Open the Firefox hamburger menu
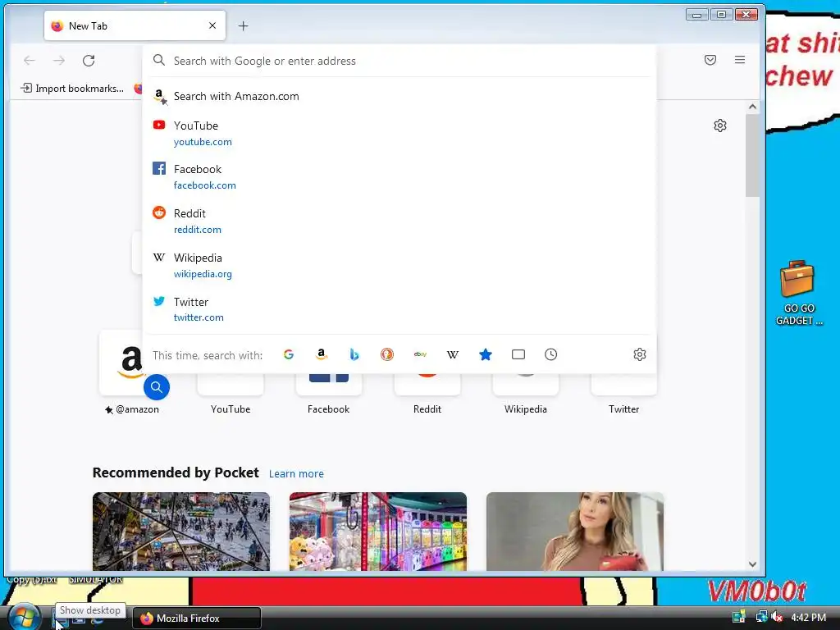 pyautogui.click(x=740, y=60)
